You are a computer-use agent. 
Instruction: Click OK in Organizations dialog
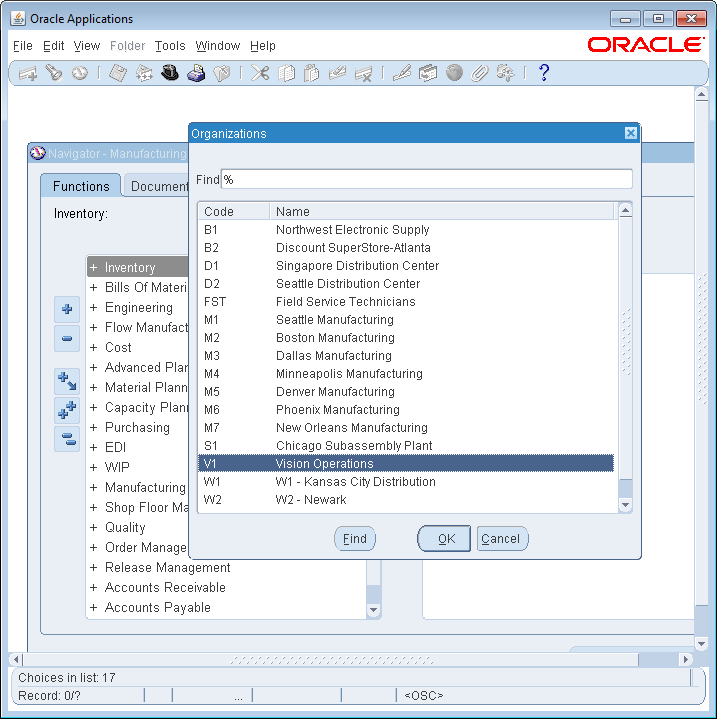444,539
